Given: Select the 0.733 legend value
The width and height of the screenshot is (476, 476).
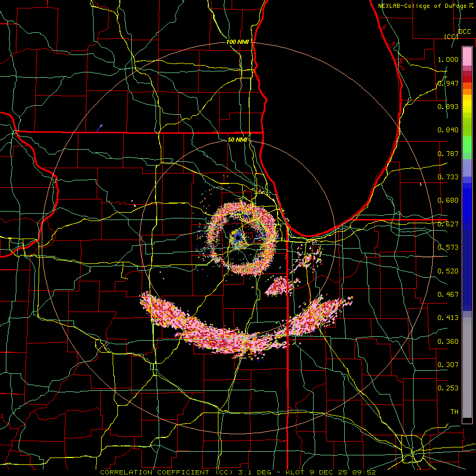Looking at the screenshot, I should [448, 177].
